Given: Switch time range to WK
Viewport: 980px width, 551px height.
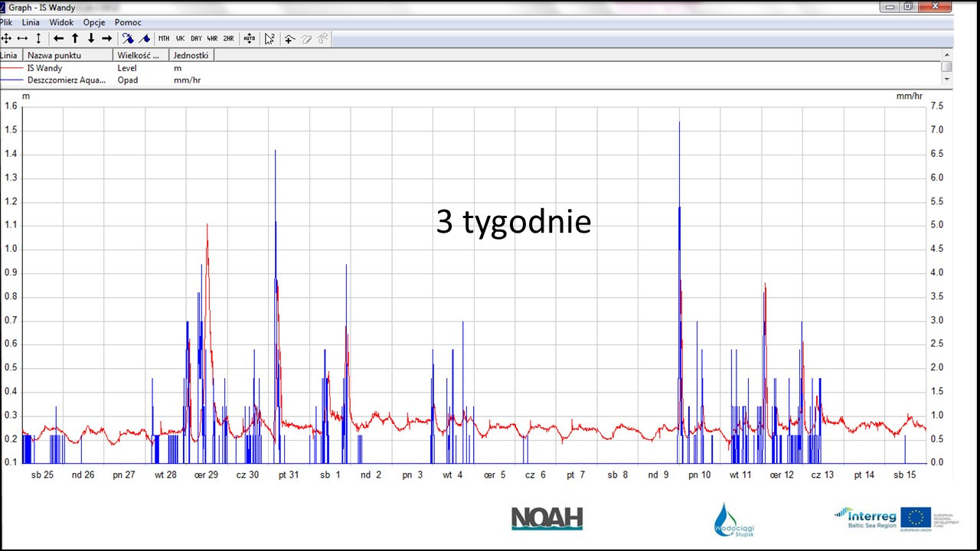Looking at the screenshot, I should click(180, 38).
